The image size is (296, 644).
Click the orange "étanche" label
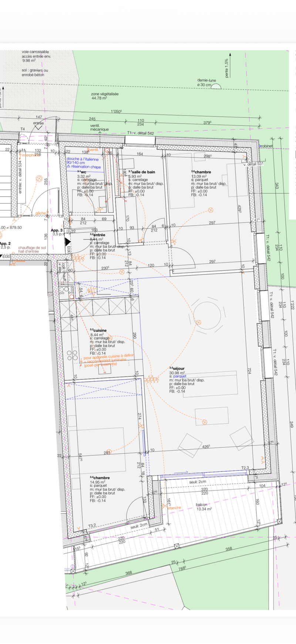point(174,508)
